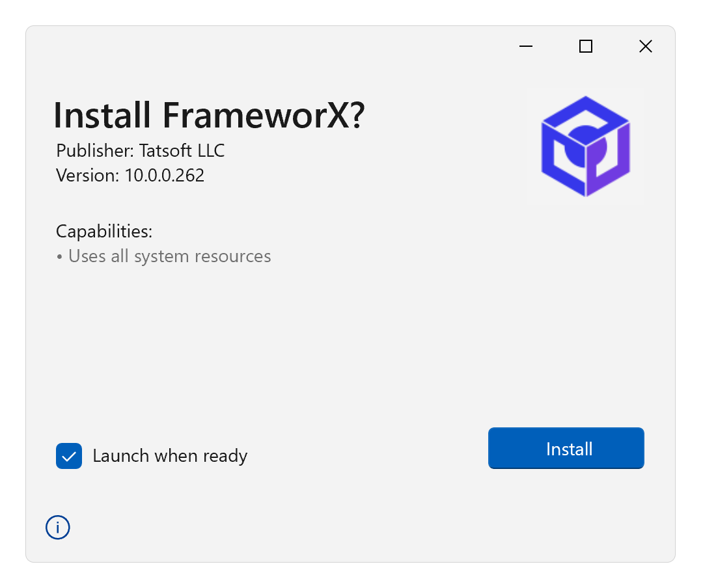Screen dimensions: 703x588
Task: Click the Version 10.0.0.262 line
Action: 130,176
